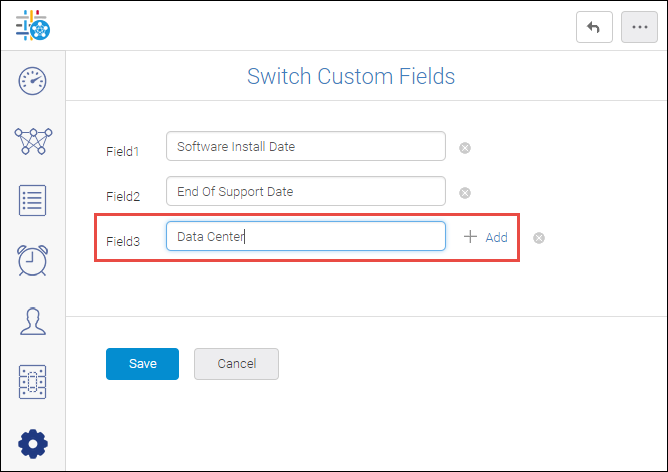Focus the End Of Support Date field

(306, 191)
